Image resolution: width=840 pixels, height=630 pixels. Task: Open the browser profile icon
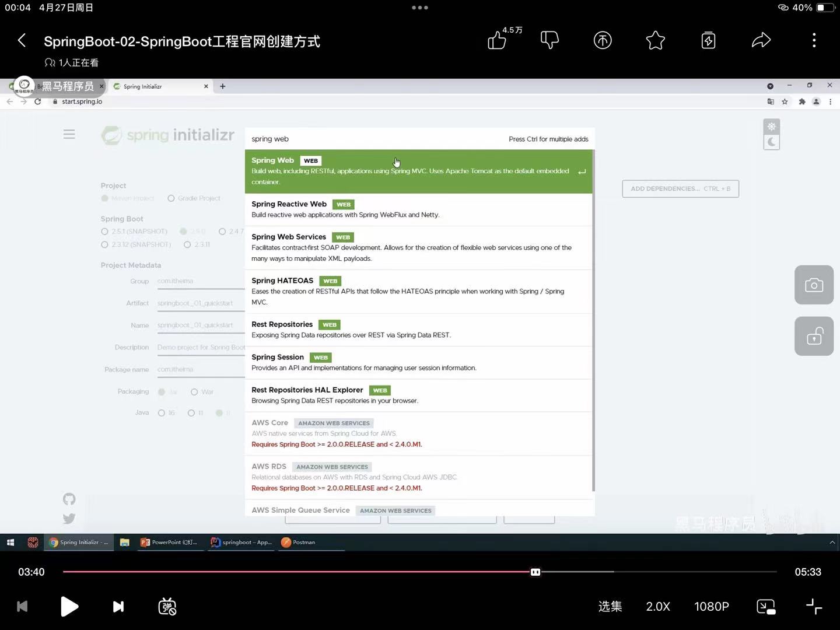point(816,101)
